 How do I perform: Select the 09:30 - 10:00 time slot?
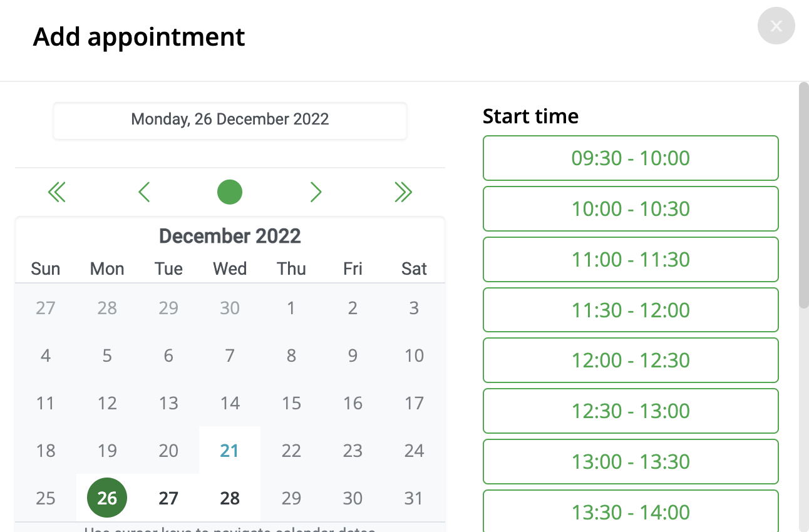(x=631, y=158)
